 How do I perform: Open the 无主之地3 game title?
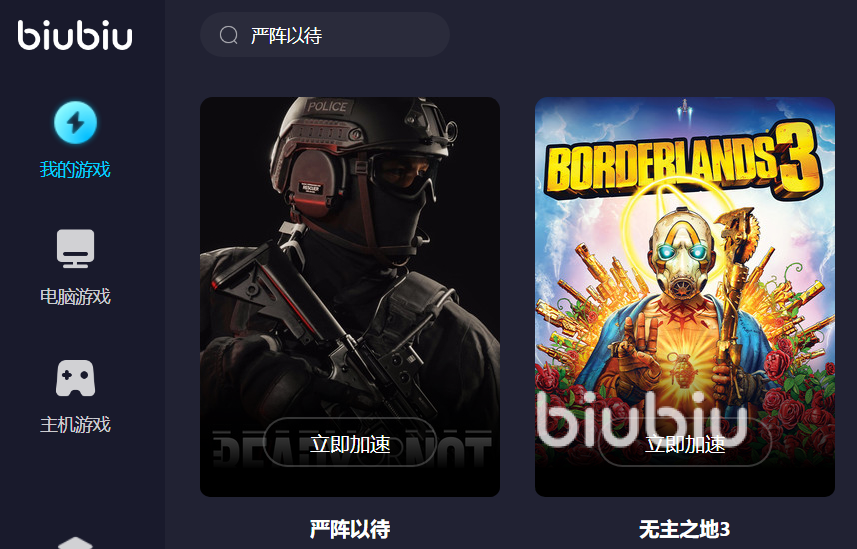(685, 529)
